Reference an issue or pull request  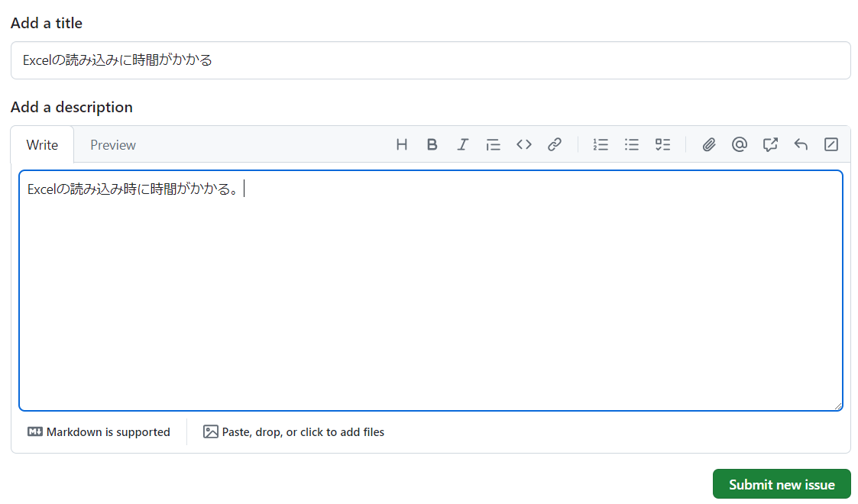pos(770,144)
